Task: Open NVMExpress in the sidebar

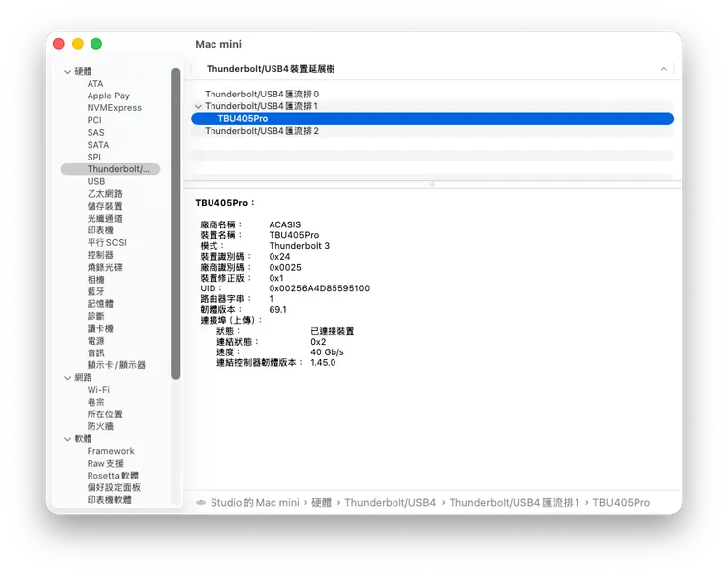Action: (114, 108)
